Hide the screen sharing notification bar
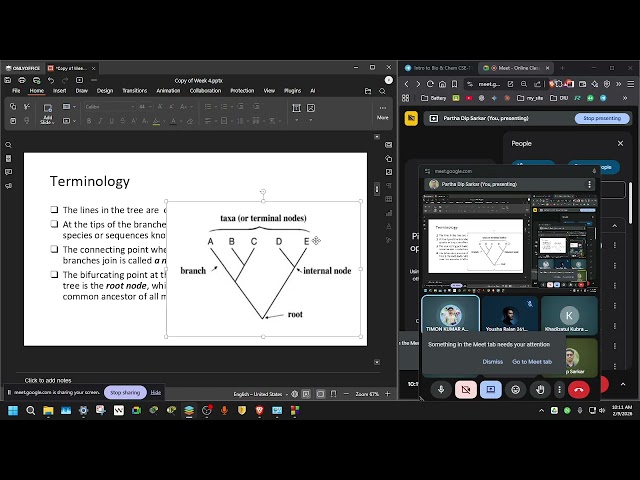The height and width of the screenshot is (480, 640). pyautogui.click(x=156, y=393)
